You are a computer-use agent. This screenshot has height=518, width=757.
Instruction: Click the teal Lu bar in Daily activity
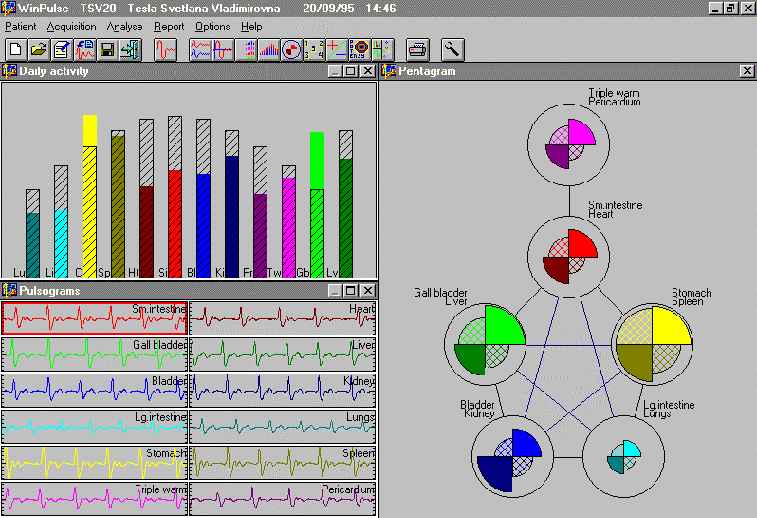(x=33, y=234)
